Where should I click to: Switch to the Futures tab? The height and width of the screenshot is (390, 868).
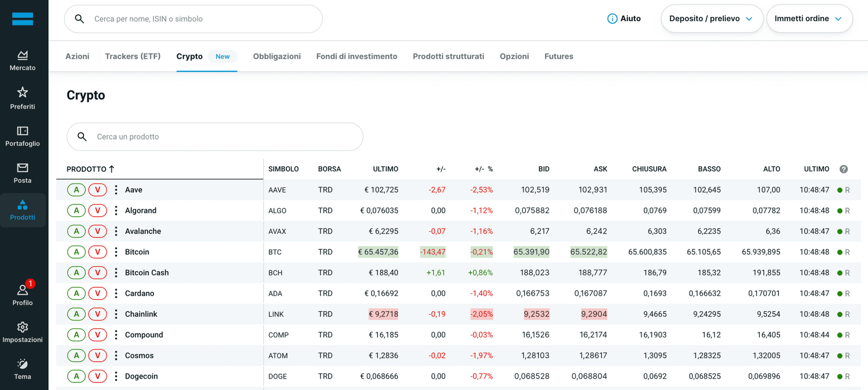point(558,56)
